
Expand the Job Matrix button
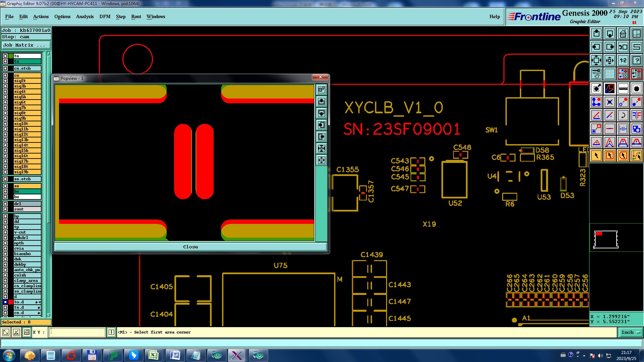(x=26, y=45)
